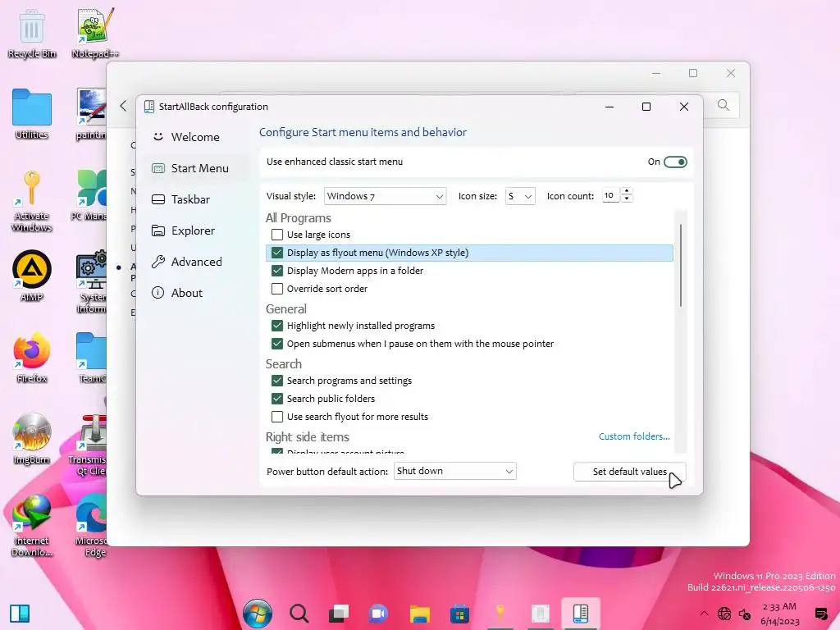Open the Visual style dropdown

(386, 196)
